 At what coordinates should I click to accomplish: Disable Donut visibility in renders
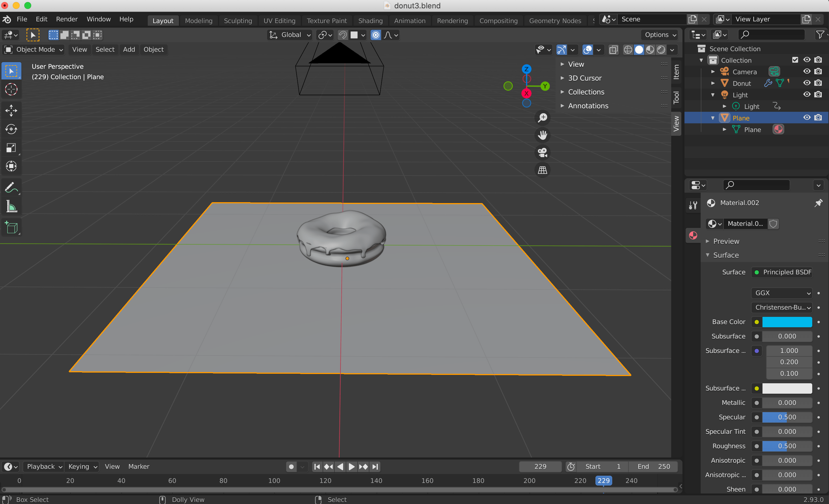pyautogui.click(x=819, y=83)
